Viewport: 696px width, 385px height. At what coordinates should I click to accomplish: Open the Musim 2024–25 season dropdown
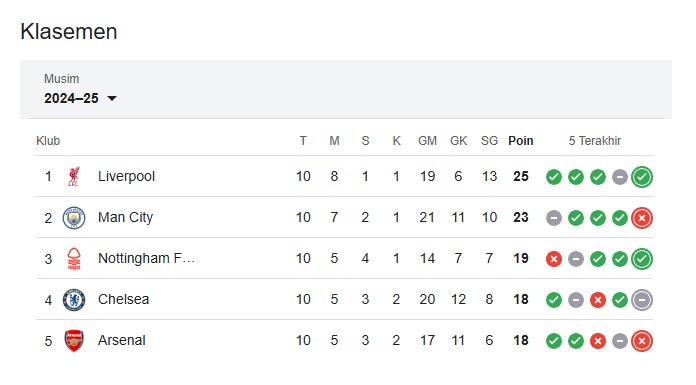point(80,98)
